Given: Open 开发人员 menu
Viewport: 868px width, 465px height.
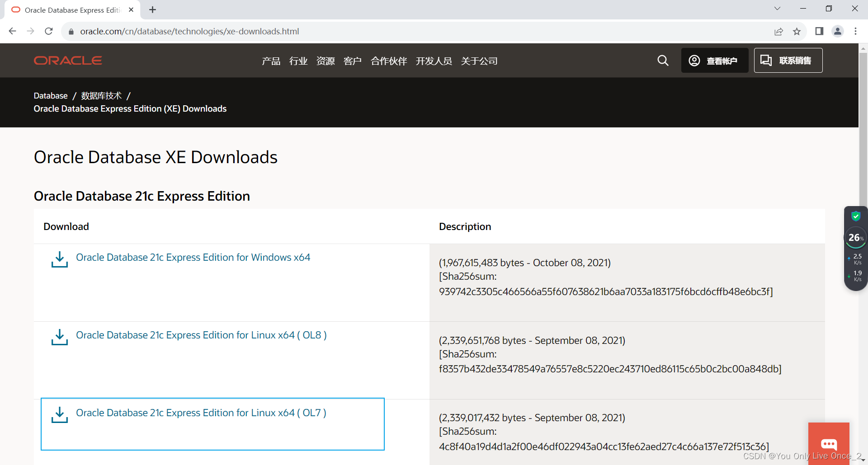Looking at the screenshot, I should coord(434,61).
